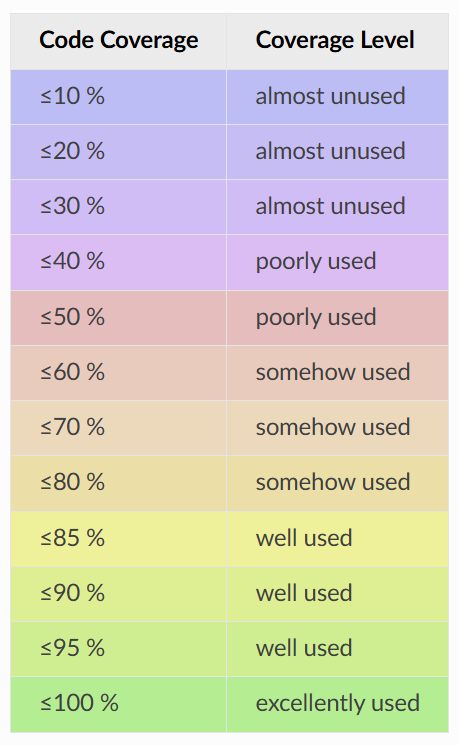Screen dimensions: 459x745
Task: Click the Code Coverage column header
Action: (x=118, y=41)
